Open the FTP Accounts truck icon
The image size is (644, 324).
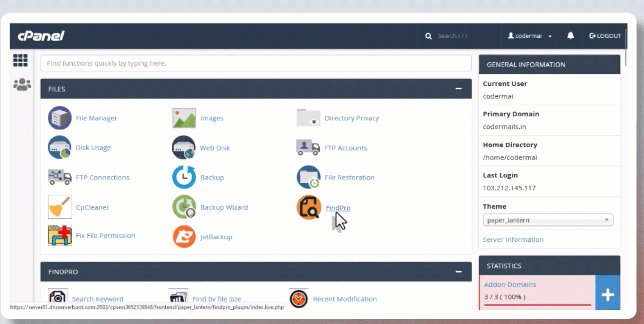[x=308, y=147]
